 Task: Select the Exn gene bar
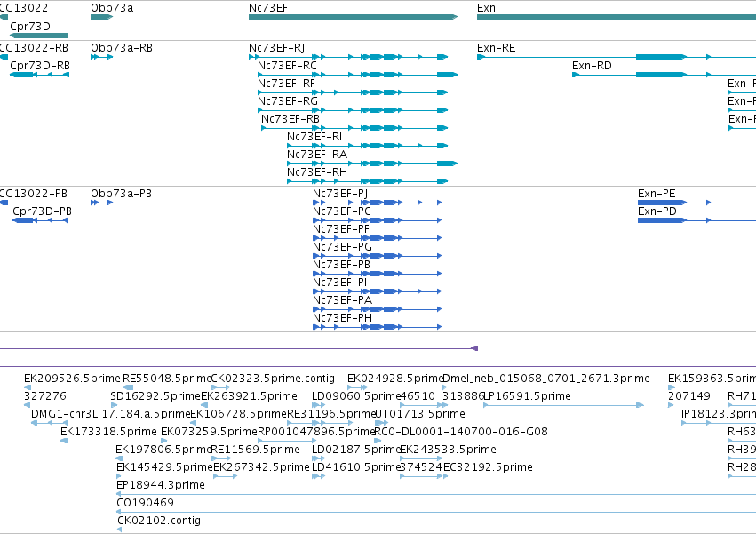coord(617,17)
